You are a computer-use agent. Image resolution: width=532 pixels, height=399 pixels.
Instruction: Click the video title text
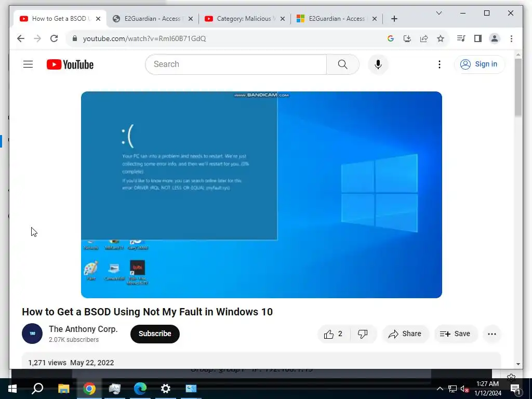147,312
